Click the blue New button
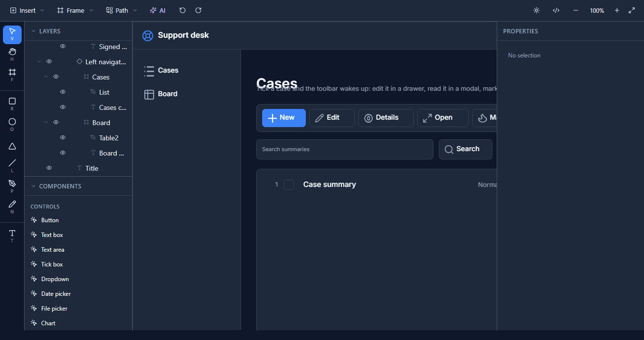 point(284,118)
